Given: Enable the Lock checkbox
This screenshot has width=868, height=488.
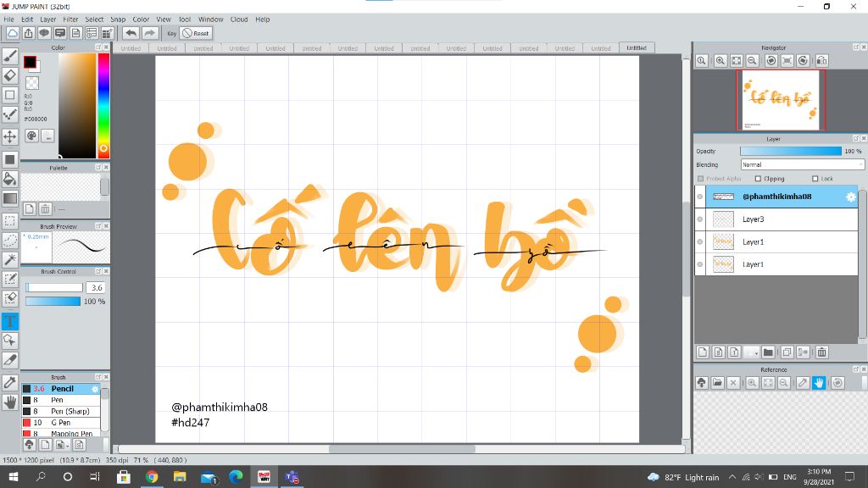Looking at the screenshot, I should (x=815, y=179).
